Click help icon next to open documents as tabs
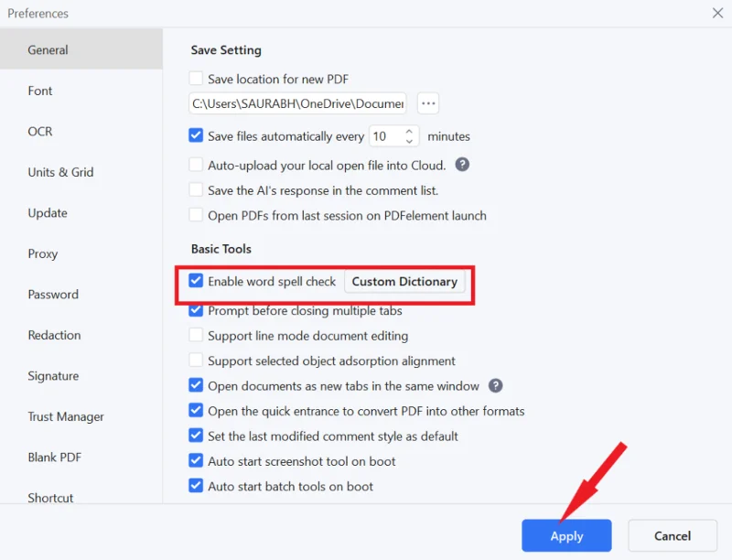 coord(496,386)
